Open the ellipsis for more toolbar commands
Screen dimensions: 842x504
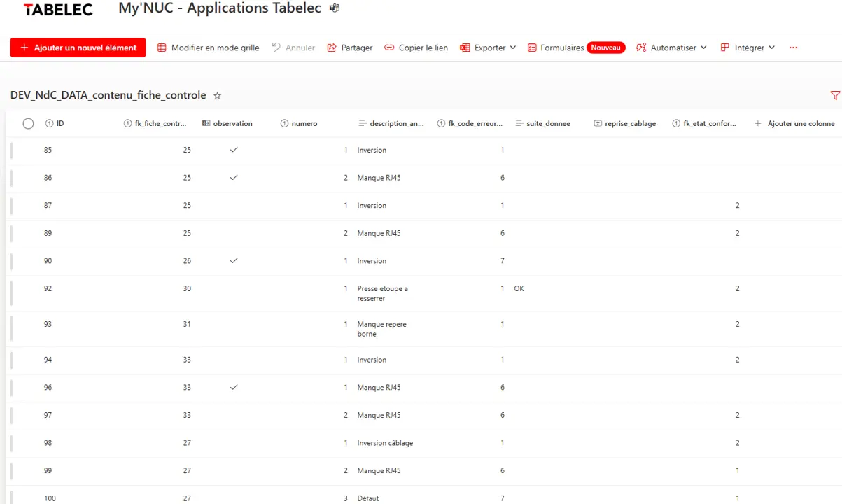click(x=793, y=48)
